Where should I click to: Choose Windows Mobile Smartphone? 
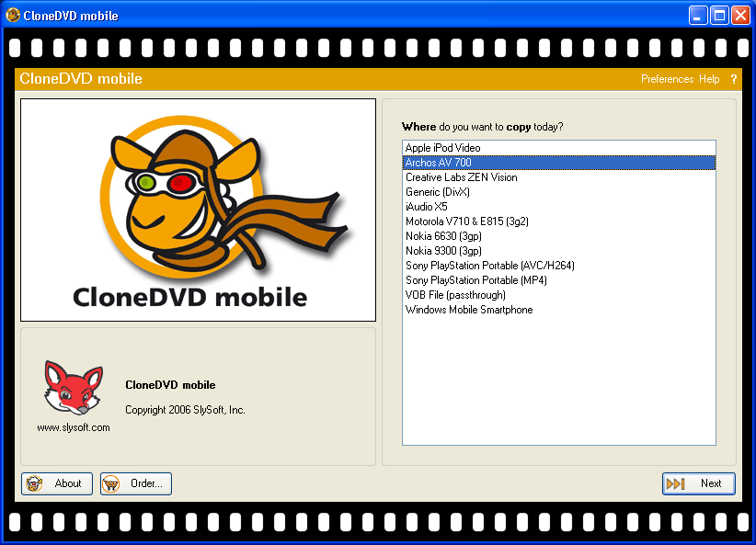point(559,310)
